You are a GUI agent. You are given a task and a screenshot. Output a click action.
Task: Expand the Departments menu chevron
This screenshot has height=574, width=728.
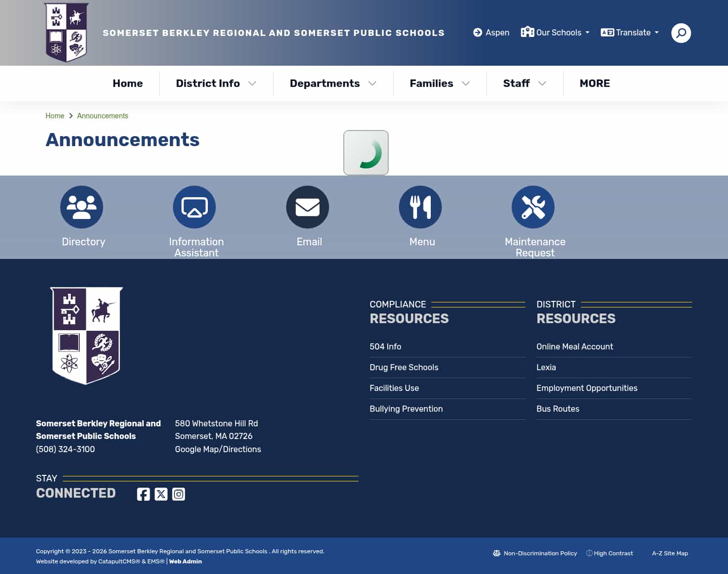pos(373,83)
